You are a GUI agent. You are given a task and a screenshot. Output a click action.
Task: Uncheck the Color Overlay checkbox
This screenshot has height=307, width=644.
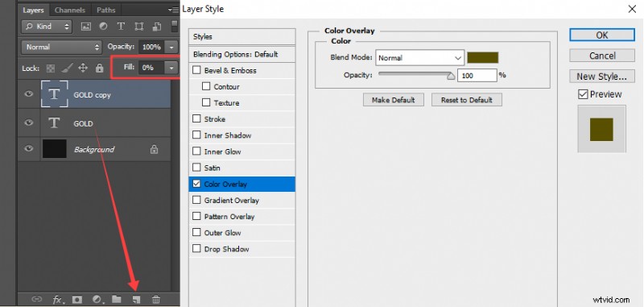pos(196,184)
